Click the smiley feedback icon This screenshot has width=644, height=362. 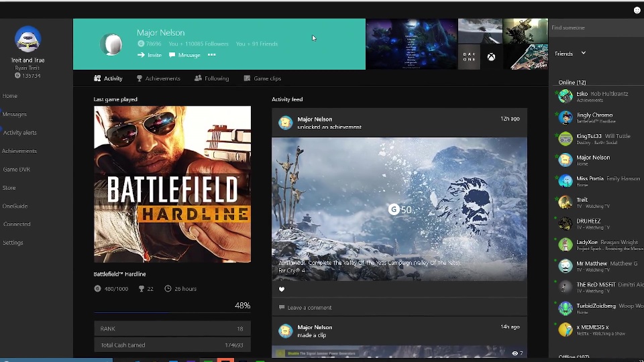point(637,10)
